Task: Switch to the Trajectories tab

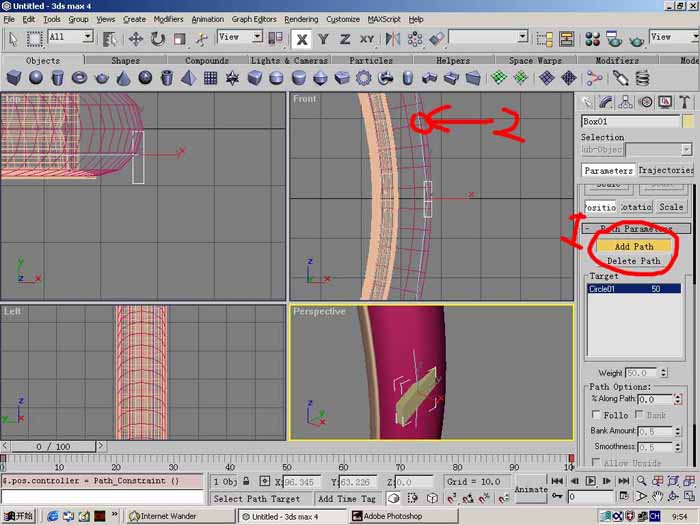Action: coord(666,170)
